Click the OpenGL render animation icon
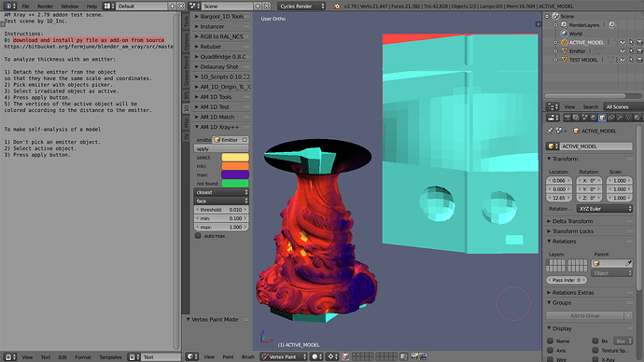 [423, 356]
